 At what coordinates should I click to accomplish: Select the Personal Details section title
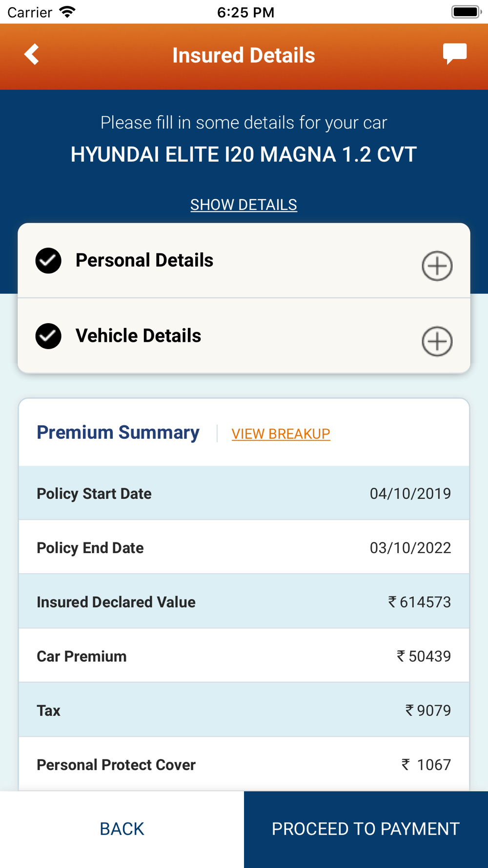click(x=144, y=260)
